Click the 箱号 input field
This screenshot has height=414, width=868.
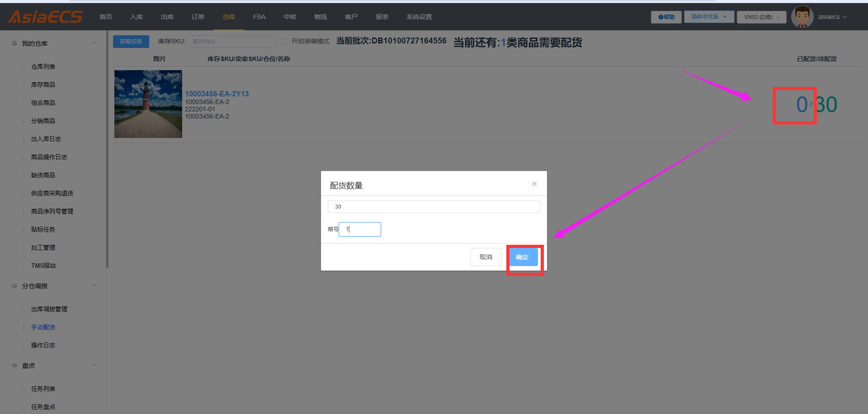pyautogui.click(x=360, y=229)
